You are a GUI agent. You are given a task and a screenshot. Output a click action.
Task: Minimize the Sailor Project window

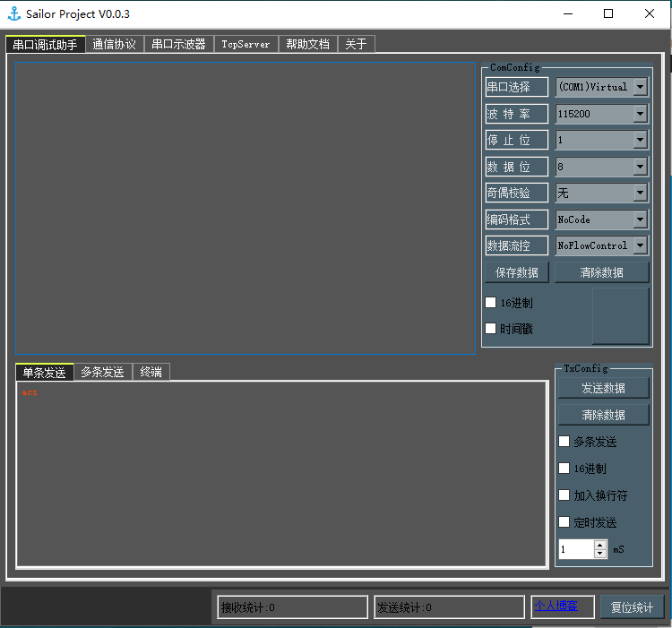pos(568,13)
